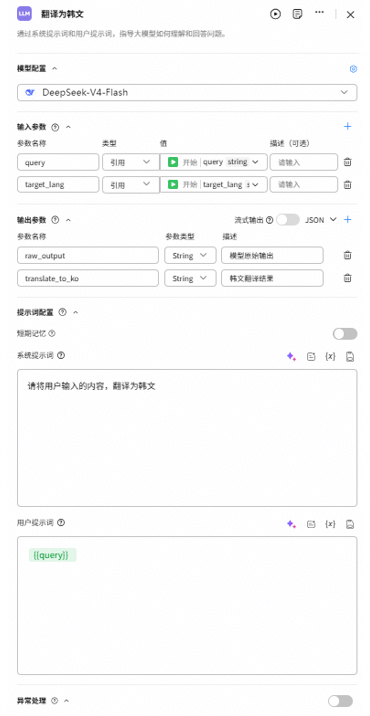Open the DeepSeek-V4-Flash model dropdown
Screen dimensions: 370x716
tap(187, 92)
